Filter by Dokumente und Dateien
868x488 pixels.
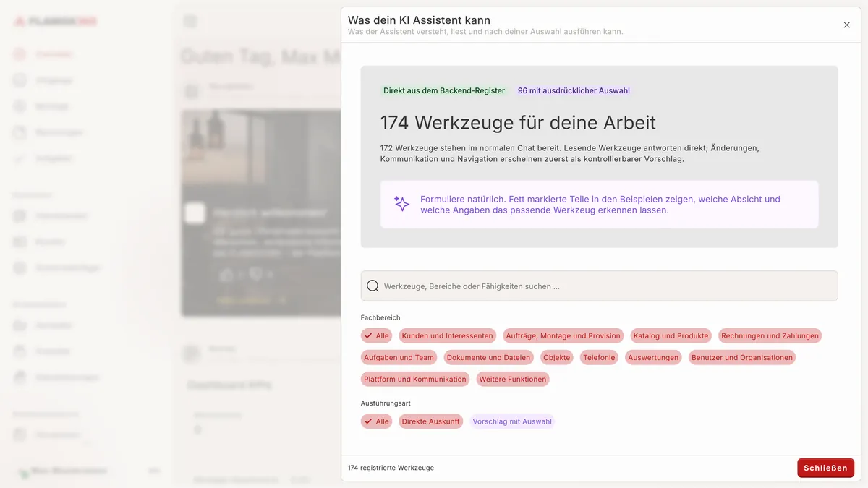[x=489, y=357]
